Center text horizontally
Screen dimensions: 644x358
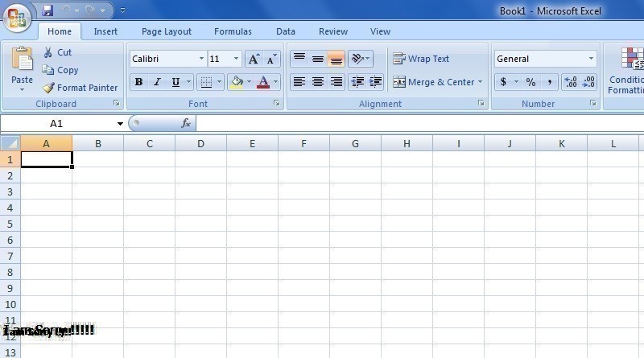(x=318, y=82)
